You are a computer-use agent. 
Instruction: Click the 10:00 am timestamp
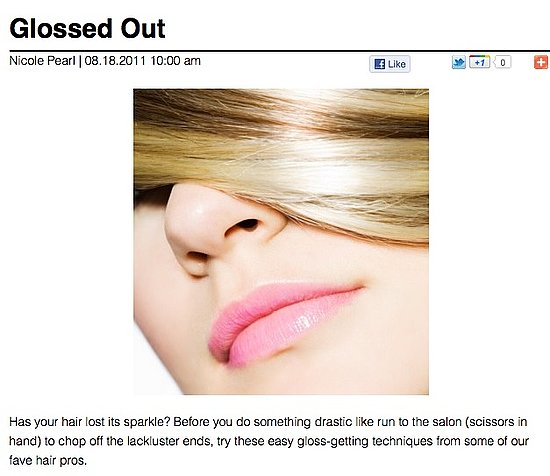[175, 61]
